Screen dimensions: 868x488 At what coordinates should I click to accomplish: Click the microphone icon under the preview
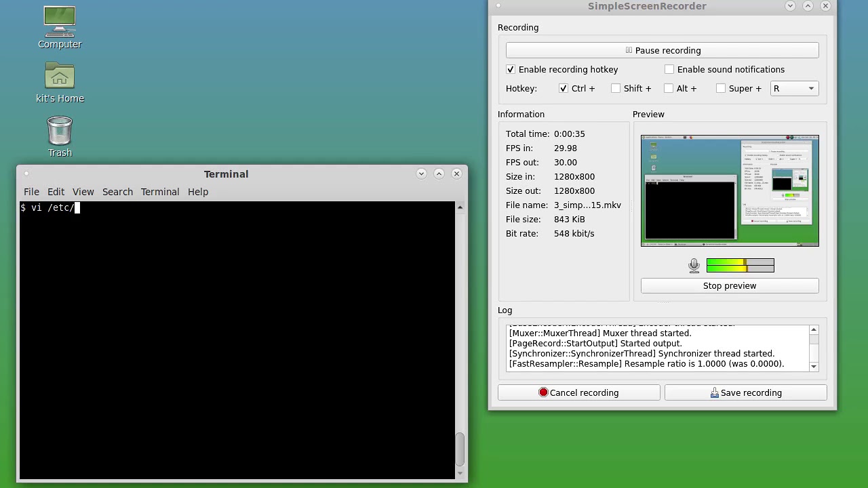[x=694, y=266]
